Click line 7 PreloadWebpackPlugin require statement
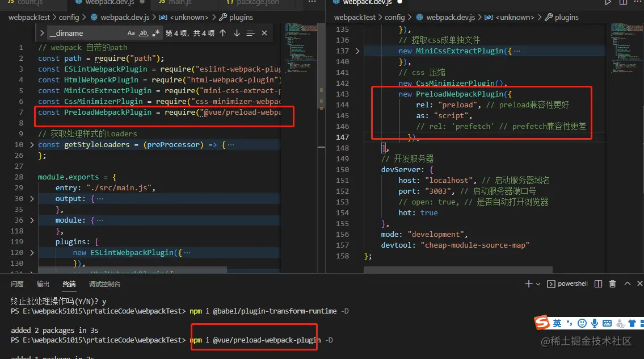 tap(160, 112)
